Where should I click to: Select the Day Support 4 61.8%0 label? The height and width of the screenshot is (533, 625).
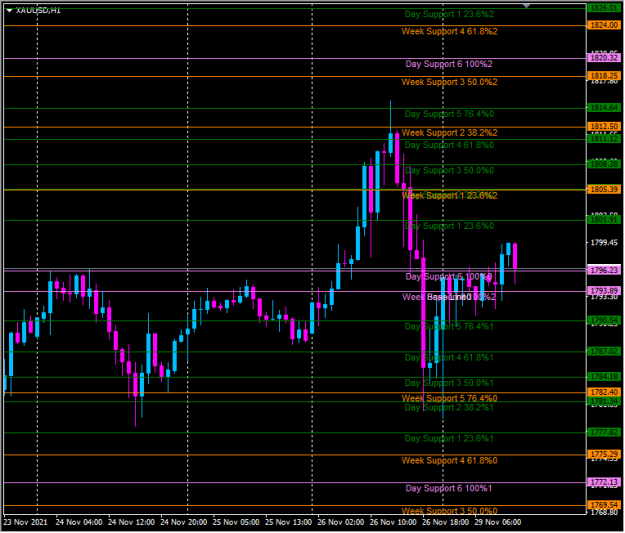point(449,145)
